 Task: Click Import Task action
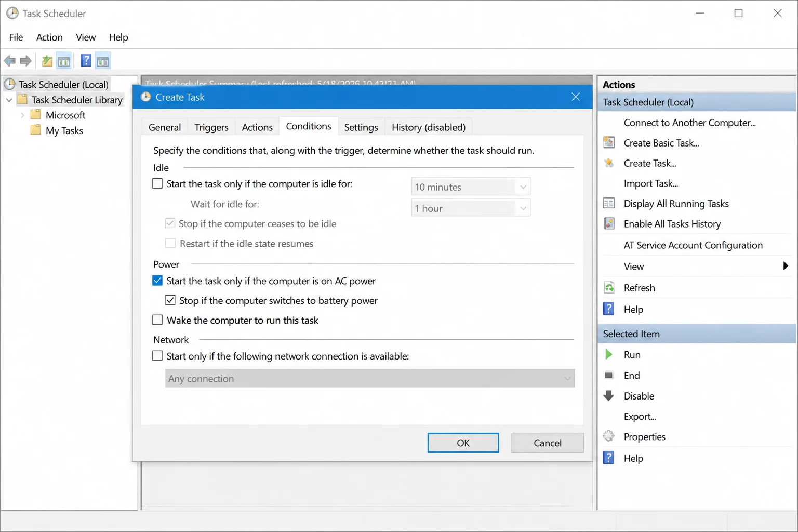point(651,183)
